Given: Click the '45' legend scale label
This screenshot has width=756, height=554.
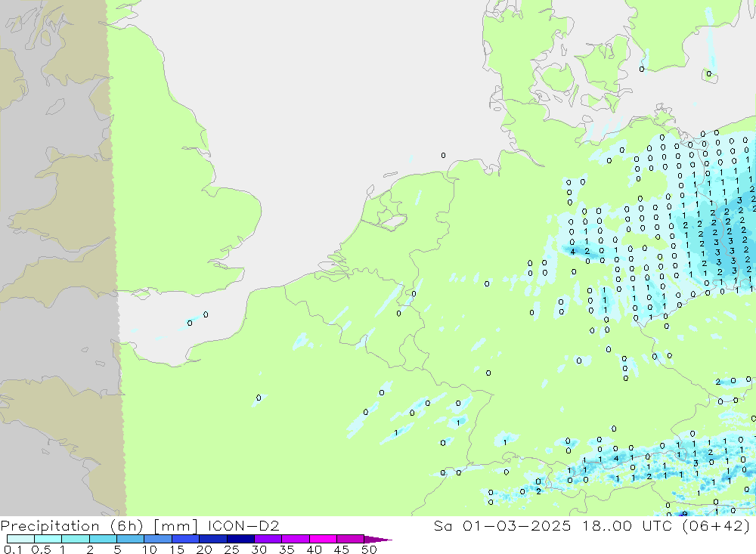Looking at the screenshot, I should point(342,549).
